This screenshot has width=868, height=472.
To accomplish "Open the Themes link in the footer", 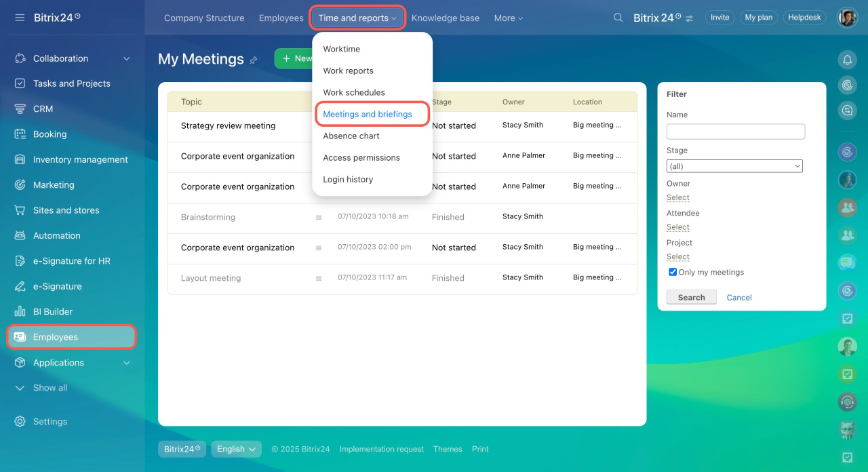I will pos(448,449).
